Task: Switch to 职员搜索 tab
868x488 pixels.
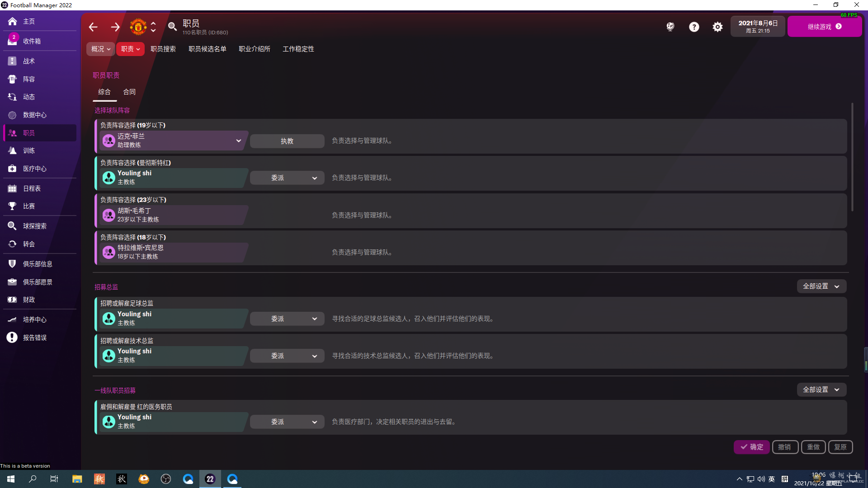Action: (163, 49)
